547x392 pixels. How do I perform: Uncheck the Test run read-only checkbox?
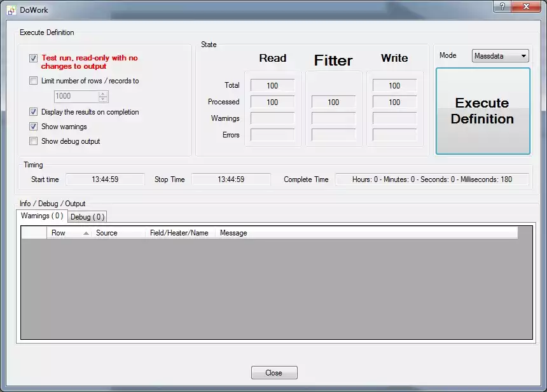[x=34, y=58]
